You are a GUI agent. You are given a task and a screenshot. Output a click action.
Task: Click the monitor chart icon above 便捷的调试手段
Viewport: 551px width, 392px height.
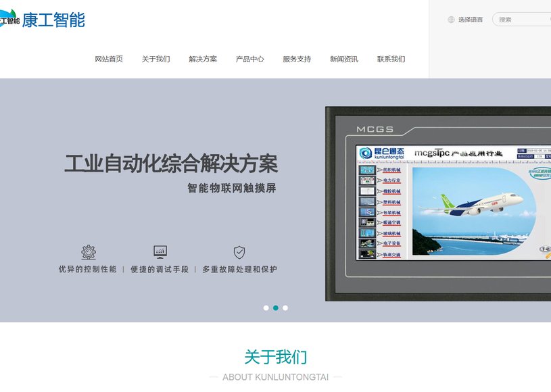[x=160, y=252]
